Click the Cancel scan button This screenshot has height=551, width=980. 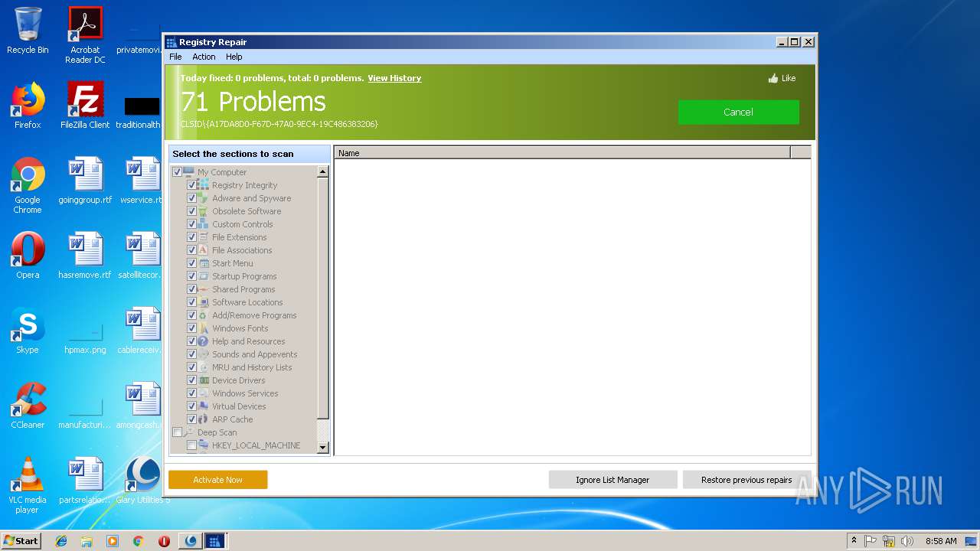pos(738,112)
